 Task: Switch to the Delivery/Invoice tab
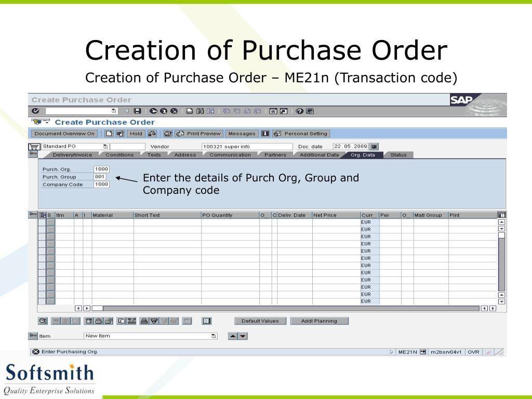coord(72,155)
